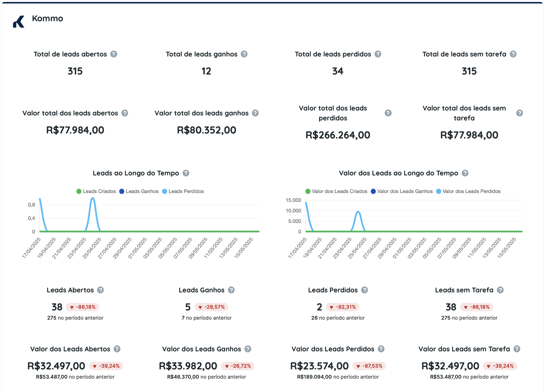Open help for Valor dos Leads Perdidos
This screenshot has width=545, height=392.
[381, 349]
